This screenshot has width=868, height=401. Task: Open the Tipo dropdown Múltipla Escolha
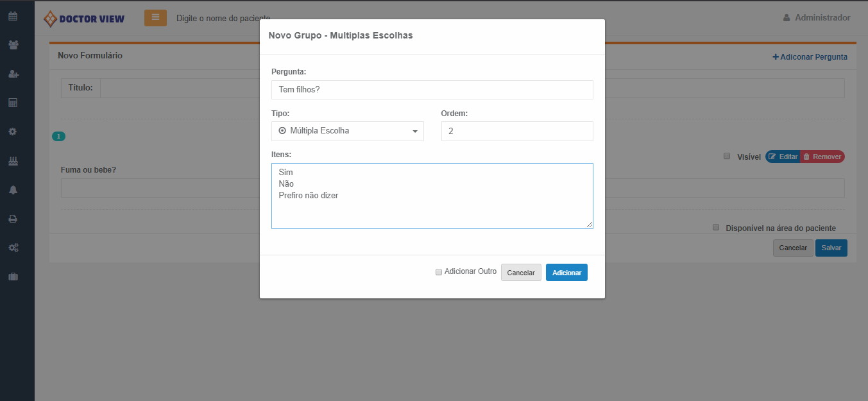pos(347,131)
